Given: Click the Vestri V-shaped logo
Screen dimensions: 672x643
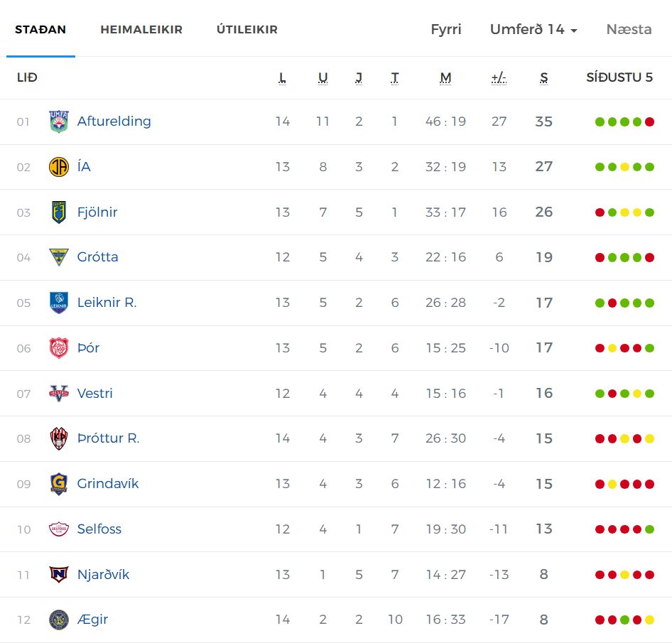Looking at the screenshot, I should pos(59,393).
